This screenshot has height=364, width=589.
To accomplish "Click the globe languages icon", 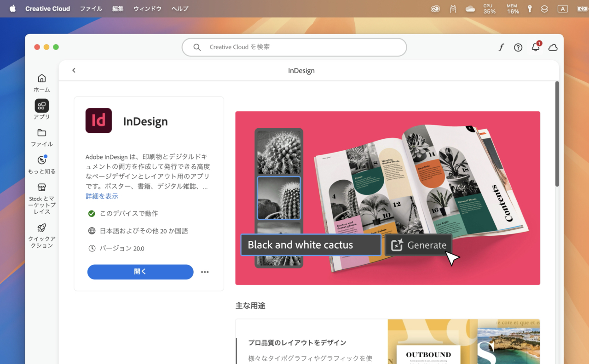I will click(92, 231).
